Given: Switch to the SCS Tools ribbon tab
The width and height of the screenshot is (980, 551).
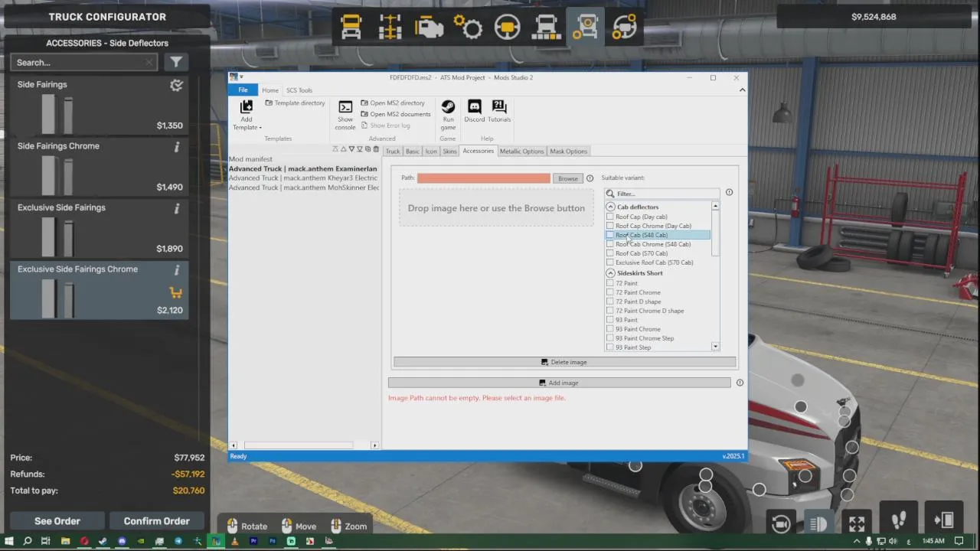Looking at the screenshot, I should [x=299, y=90].
